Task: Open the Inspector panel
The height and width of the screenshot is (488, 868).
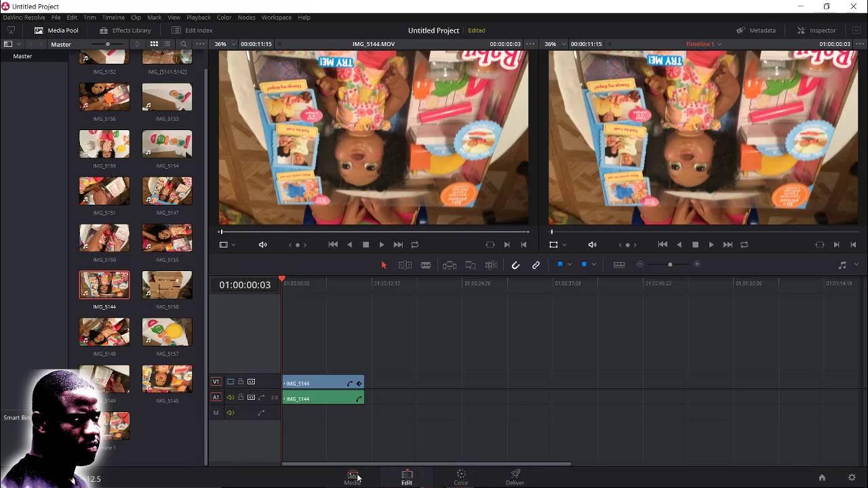Action: point(816,30)
